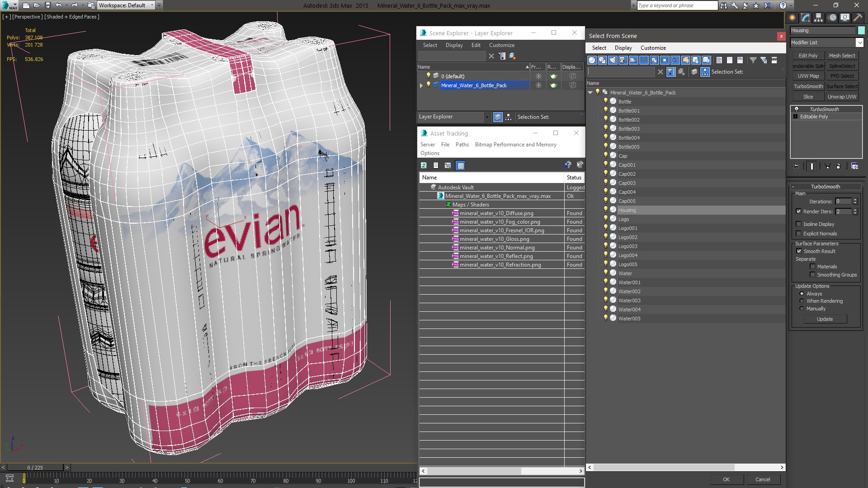
Task: Expand Mineral_Water_6_Bottle_Pack layer in Layer Explorer
Action: (x=421, y=85)
